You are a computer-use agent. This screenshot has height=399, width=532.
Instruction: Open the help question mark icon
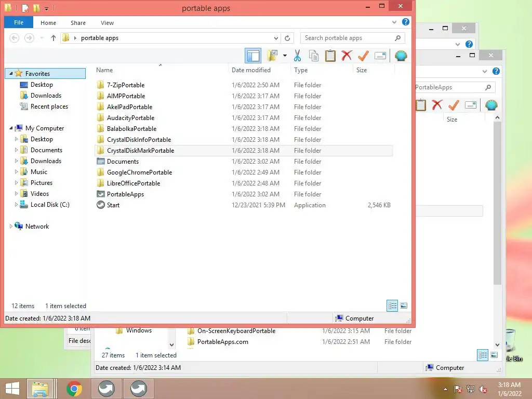pos(405,22)
